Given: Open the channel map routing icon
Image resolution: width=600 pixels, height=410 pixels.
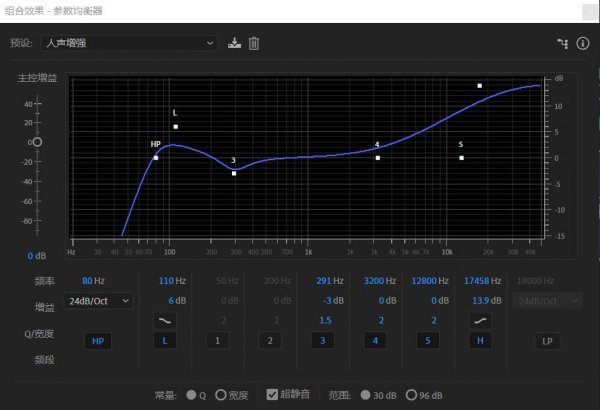Looking at the screenshot, I should click(561, 43).
